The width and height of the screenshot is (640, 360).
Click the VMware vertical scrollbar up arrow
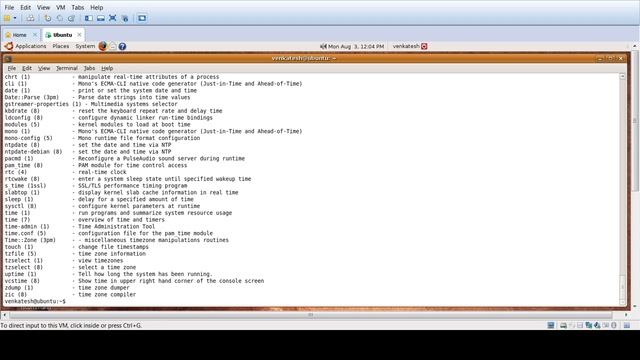pos(635,47)
